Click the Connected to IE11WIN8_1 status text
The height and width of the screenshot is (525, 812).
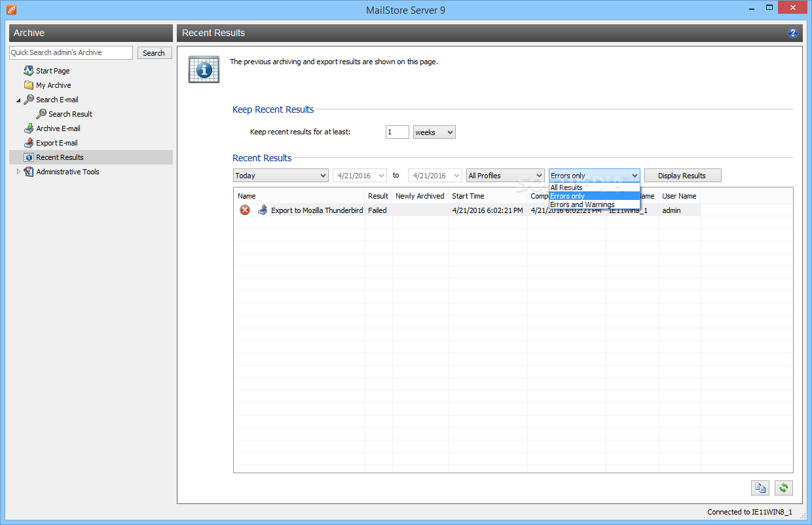(x=750, y=512)
